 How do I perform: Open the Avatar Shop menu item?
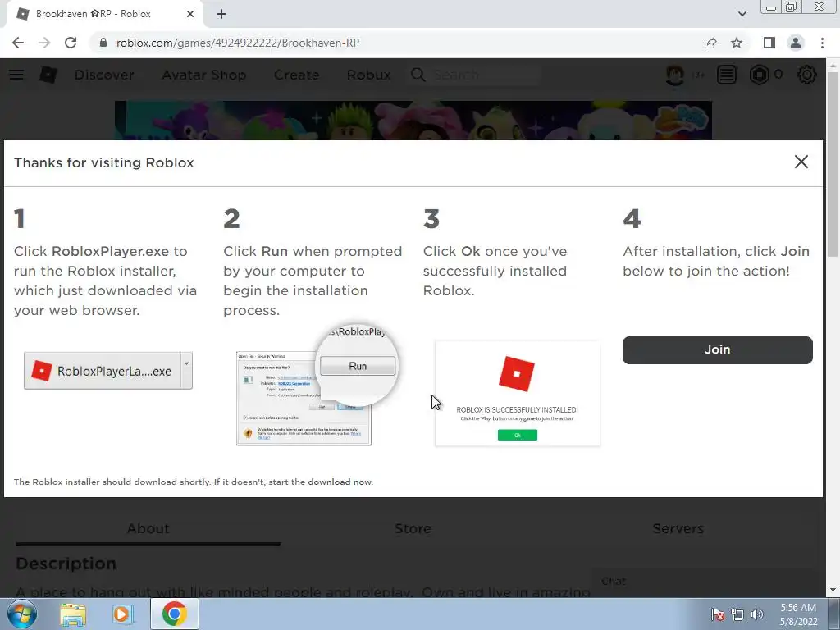pos(204,75)
